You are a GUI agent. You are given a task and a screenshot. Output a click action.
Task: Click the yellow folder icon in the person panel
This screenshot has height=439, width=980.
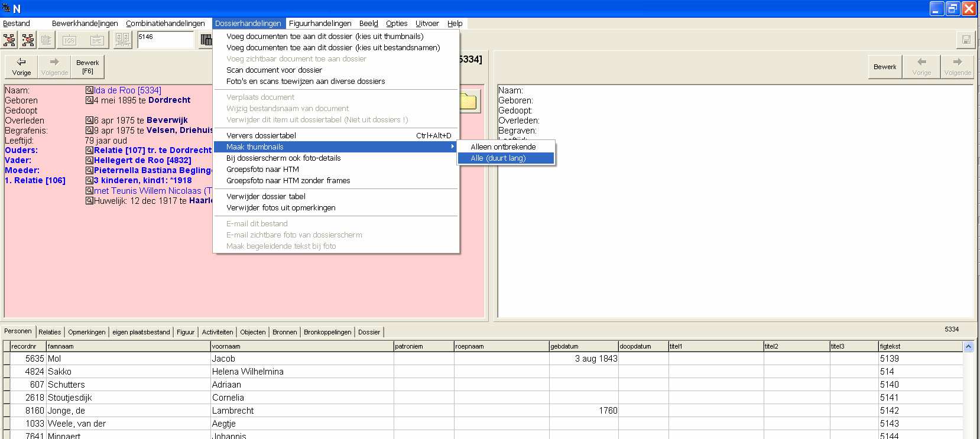click(468, 101)
